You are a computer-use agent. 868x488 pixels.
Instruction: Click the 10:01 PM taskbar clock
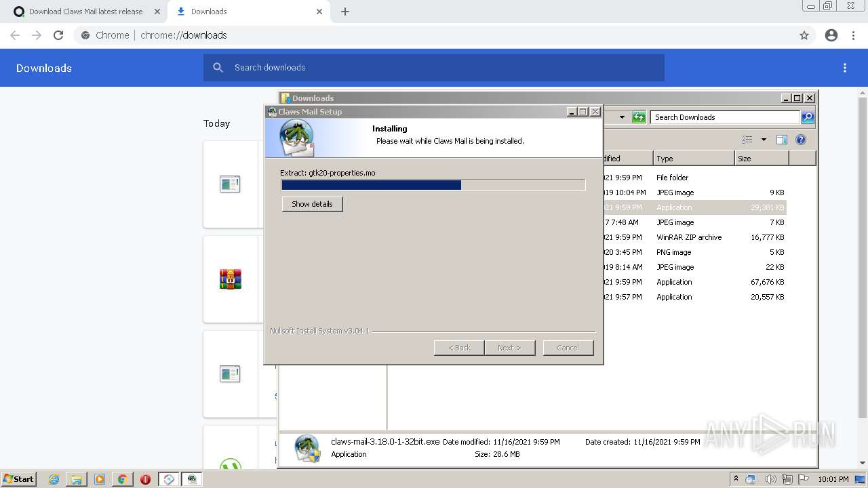coord(833,479)
